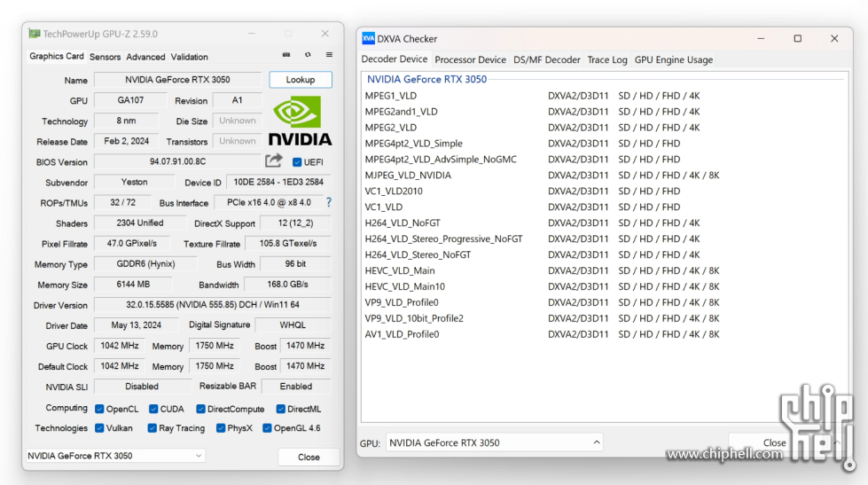Click the GPU Name field
This screenshot has height=485, width=868.
pos(177,80)
